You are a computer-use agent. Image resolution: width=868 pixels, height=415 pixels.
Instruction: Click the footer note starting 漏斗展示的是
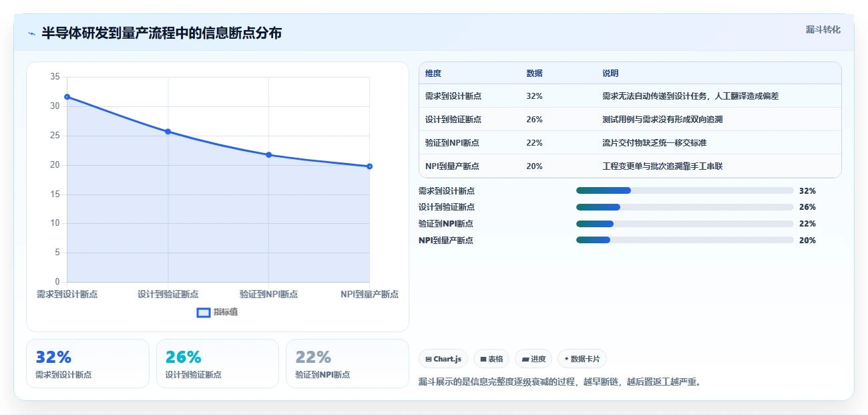click(x=560, y=382)
